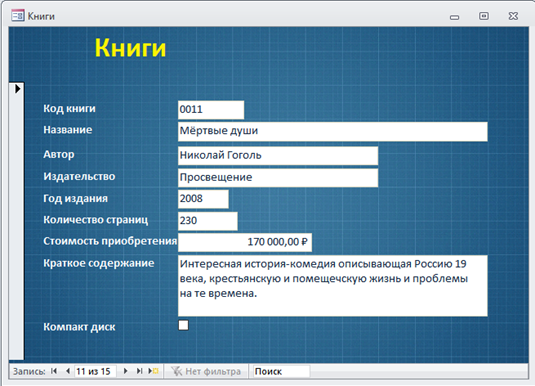Click the form icon in title bar
Image resolution: width=535 pixels, height=386 pixels.
pyautogui.click(x=17, y=16)
